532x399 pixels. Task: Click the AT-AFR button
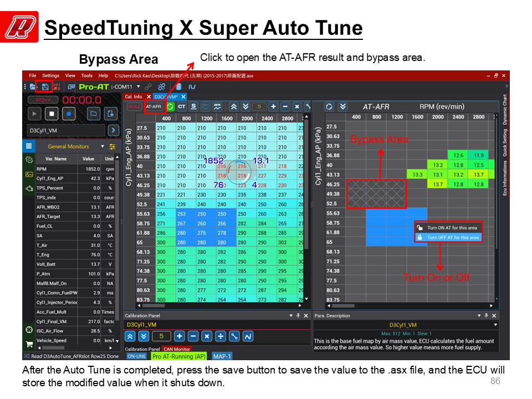tap(154, 106)
